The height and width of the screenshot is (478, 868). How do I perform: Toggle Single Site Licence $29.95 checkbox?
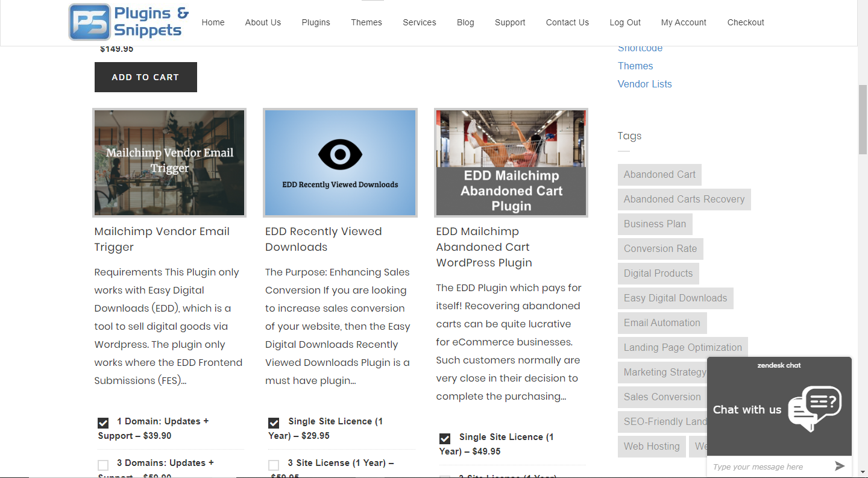[274, 423]
